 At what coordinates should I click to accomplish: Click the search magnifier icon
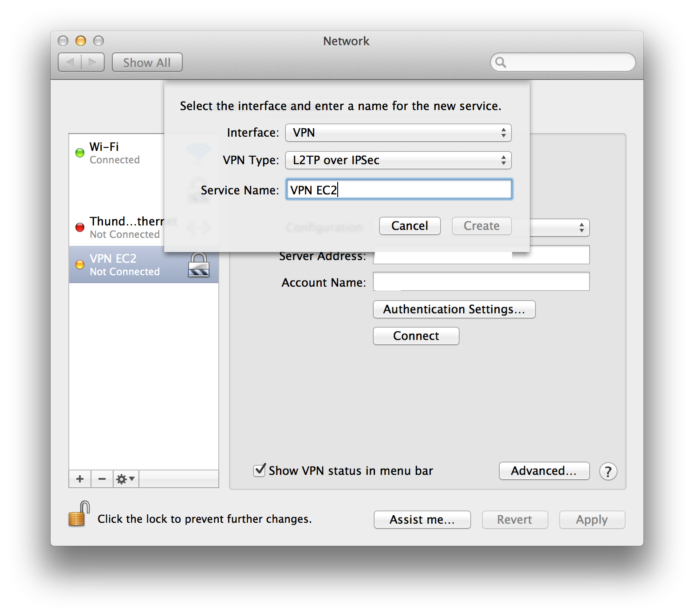pos(501,62)
